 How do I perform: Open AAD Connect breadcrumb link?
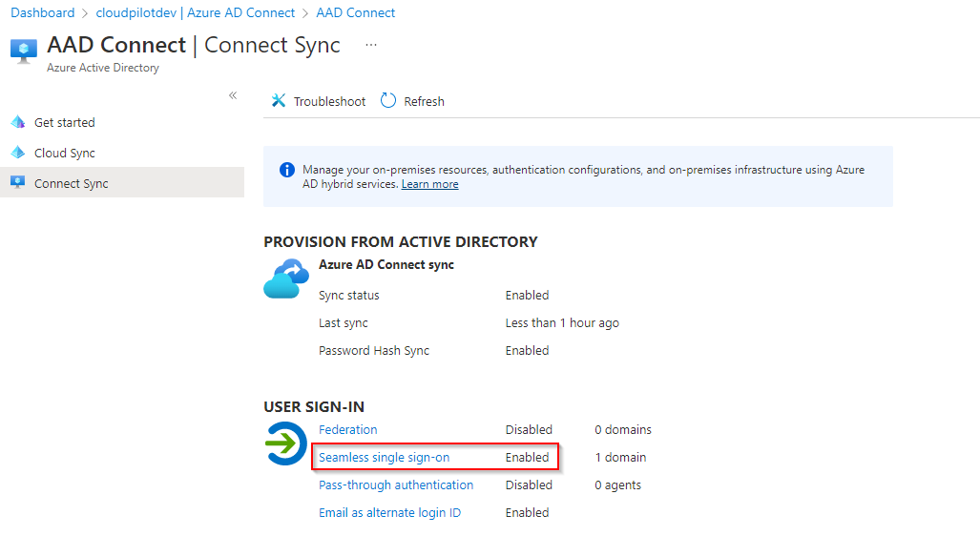(x=356, y=12)
